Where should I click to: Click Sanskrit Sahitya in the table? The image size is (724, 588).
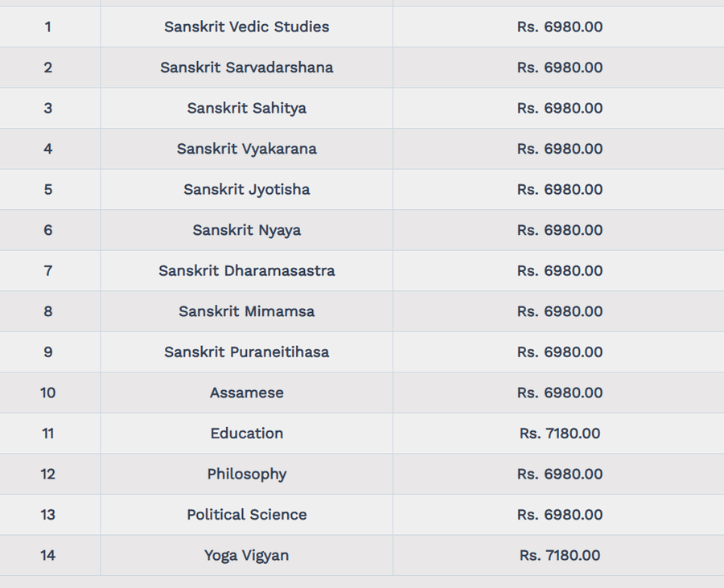tap(246, 108)
